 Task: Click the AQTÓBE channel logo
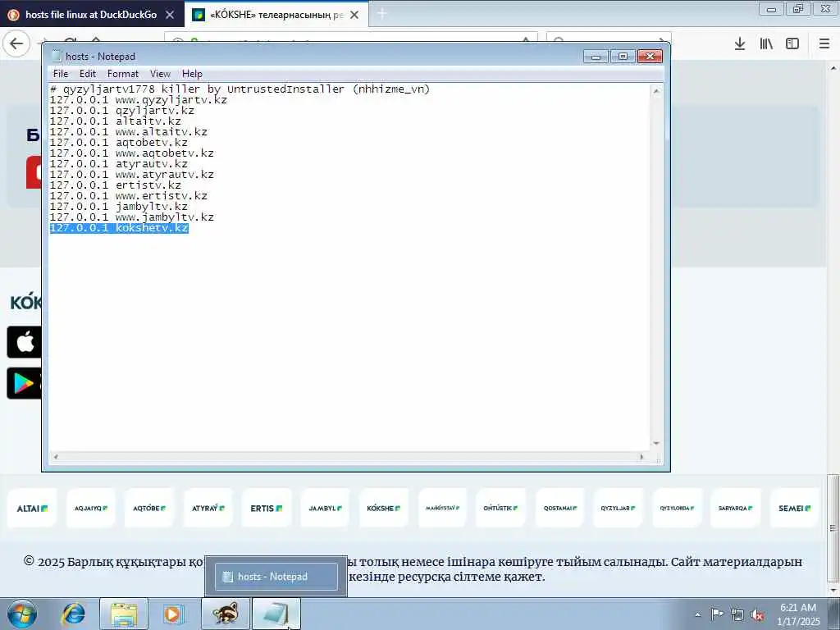[149, 508]
